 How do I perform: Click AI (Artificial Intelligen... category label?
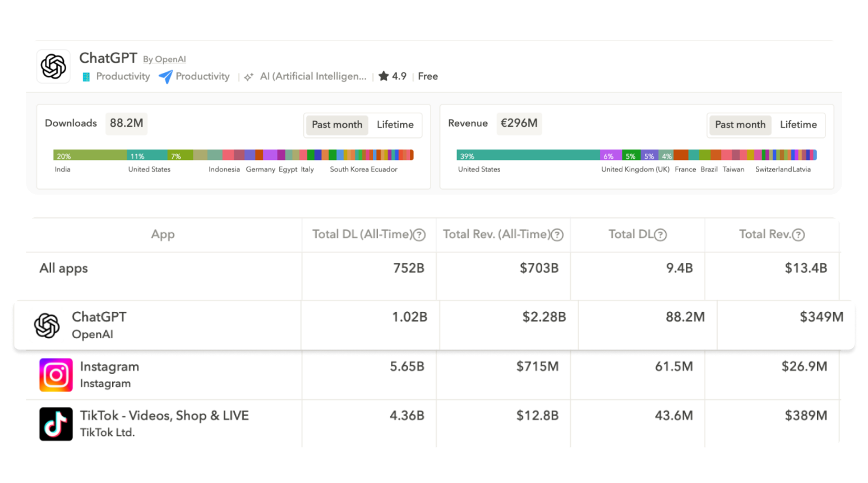coord(313,76)
